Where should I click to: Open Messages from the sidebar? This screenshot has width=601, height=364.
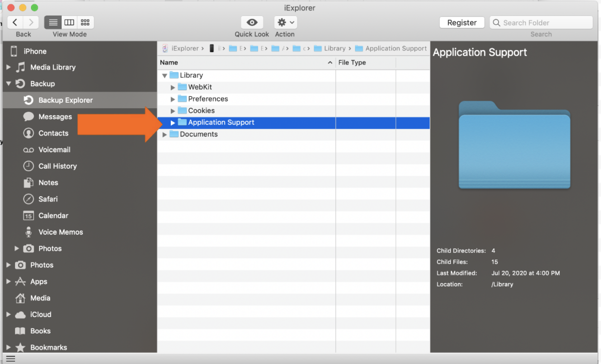point(54,117)
